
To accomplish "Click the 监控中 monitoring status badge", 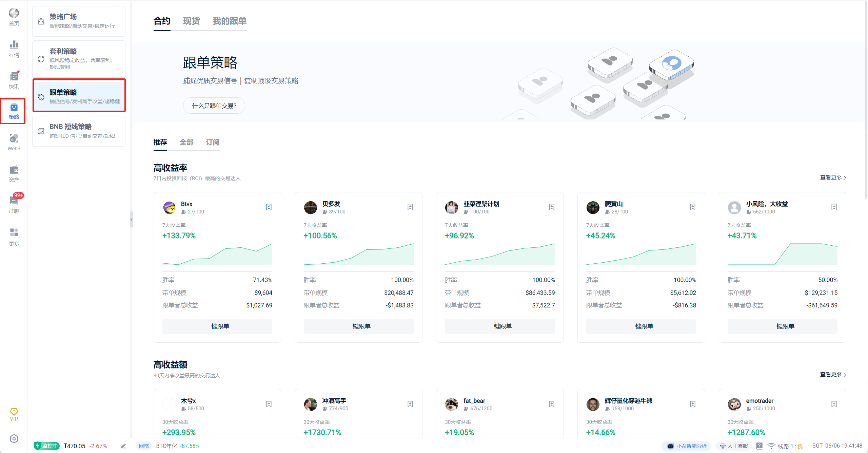I will pos(46,446).
